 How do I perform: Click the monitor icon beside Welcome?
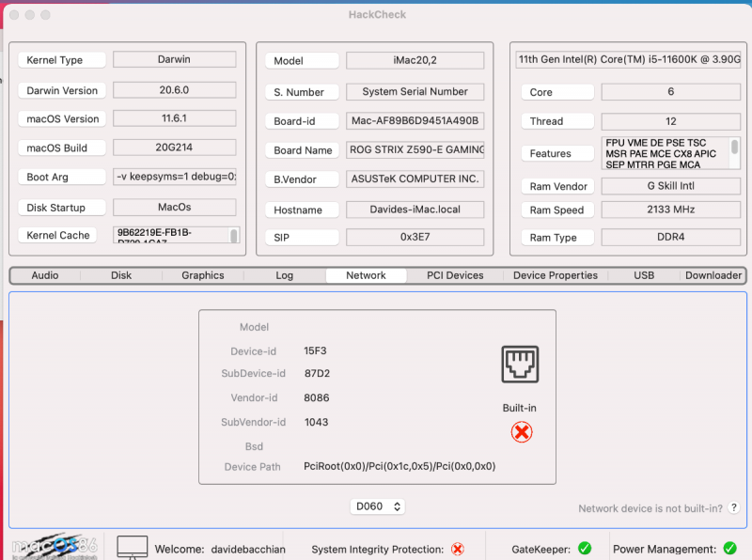coord(133,547)
